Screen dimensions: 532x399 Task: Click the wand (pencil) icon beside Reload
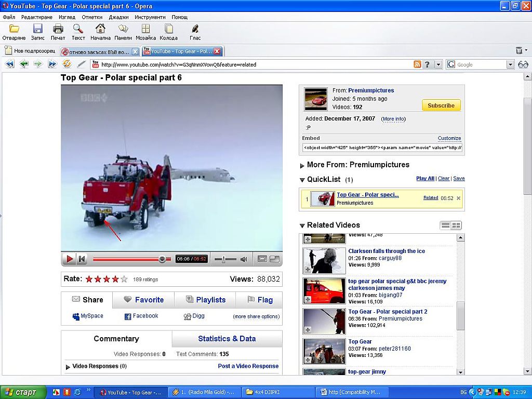click(x=81, y=64)
